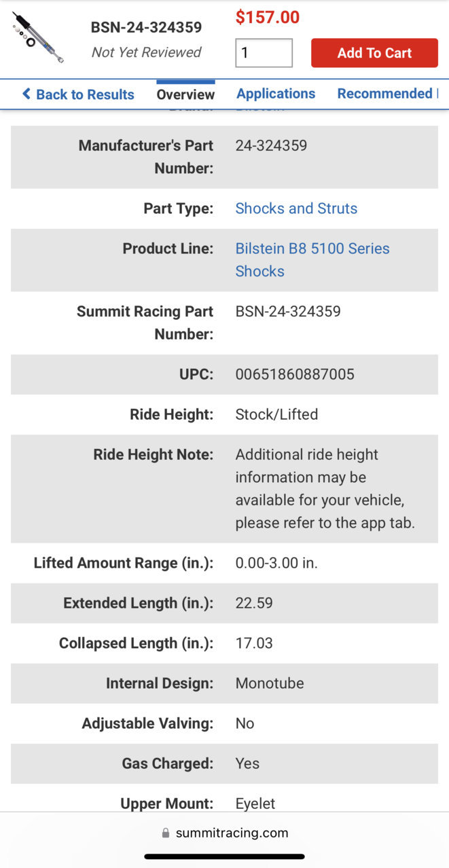
Task: Click the Not Yet Reviewed text
Action: [x=147, y=52]
